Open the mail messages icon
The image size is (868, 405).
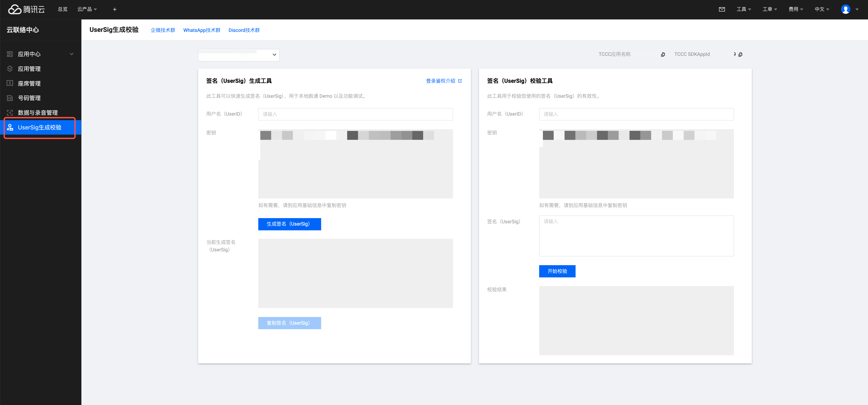click(x=722, y=9)
